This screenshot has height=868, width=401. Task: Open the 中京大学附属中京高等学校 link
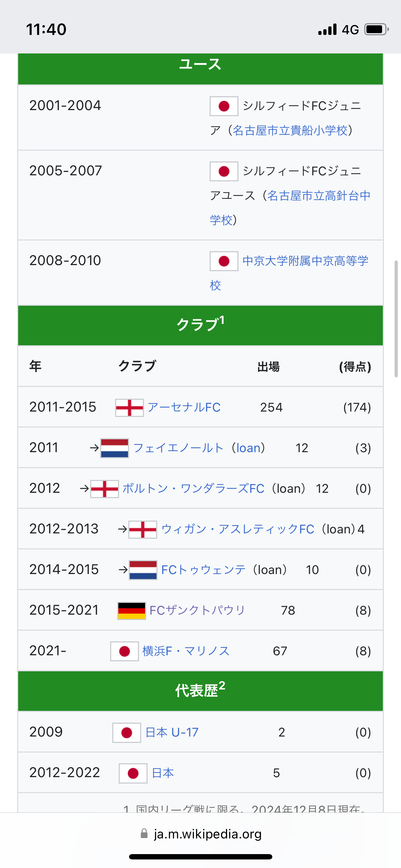tap(289, 273)
